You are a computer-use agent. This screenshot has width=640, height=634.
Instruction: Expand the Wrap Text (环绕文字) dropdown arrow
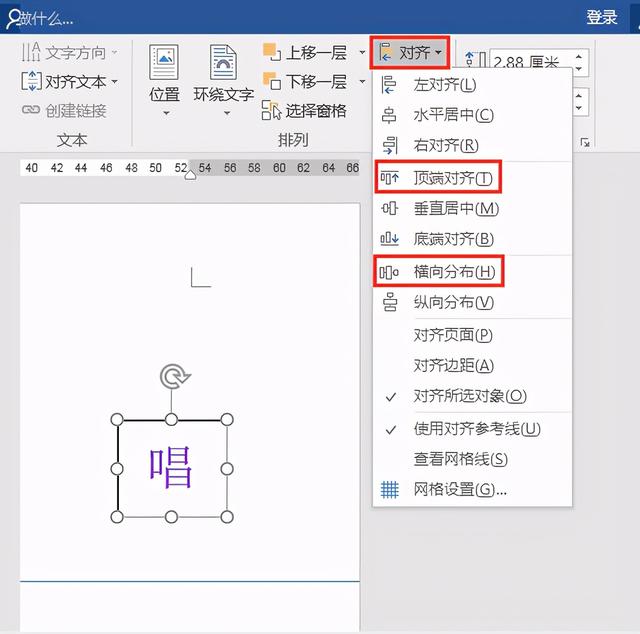coord(227,113)
